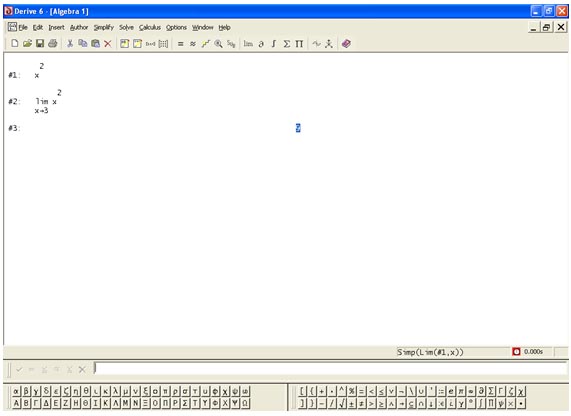Insert Greek letter α from symbol palette
Image resolution: width=571 pixels, height=416 pixels.
pos(16,392)
